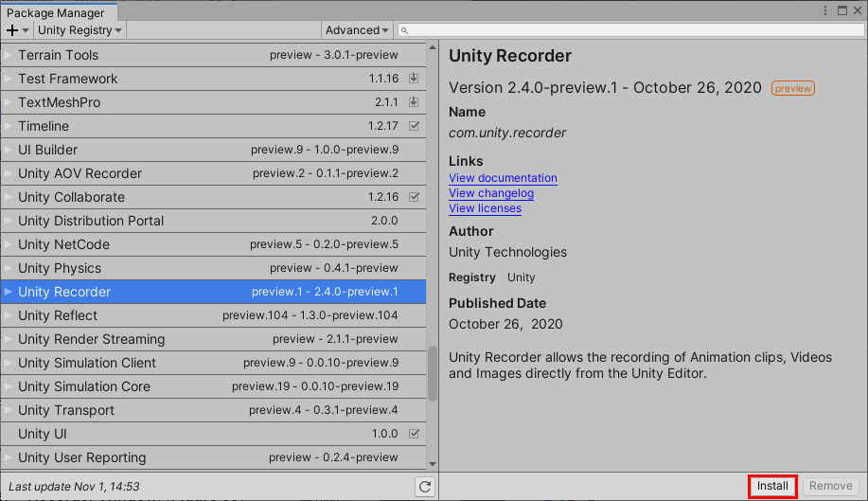
Task: Open the View documentation link
Action: pyautogui.click(x=503, y=178)
